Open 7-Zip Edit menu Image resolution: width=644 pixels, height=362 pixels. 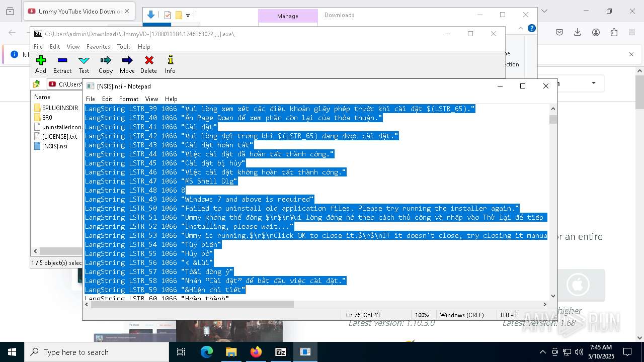click(x=55, y=47)
